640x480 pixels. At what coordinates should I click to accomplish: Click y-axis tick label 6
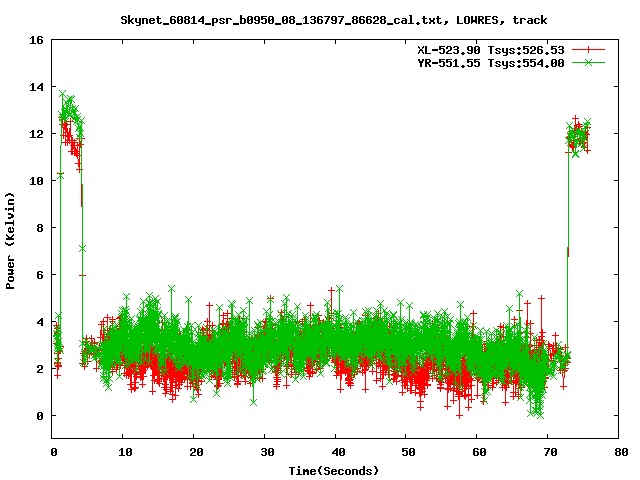tap(40, 275)
